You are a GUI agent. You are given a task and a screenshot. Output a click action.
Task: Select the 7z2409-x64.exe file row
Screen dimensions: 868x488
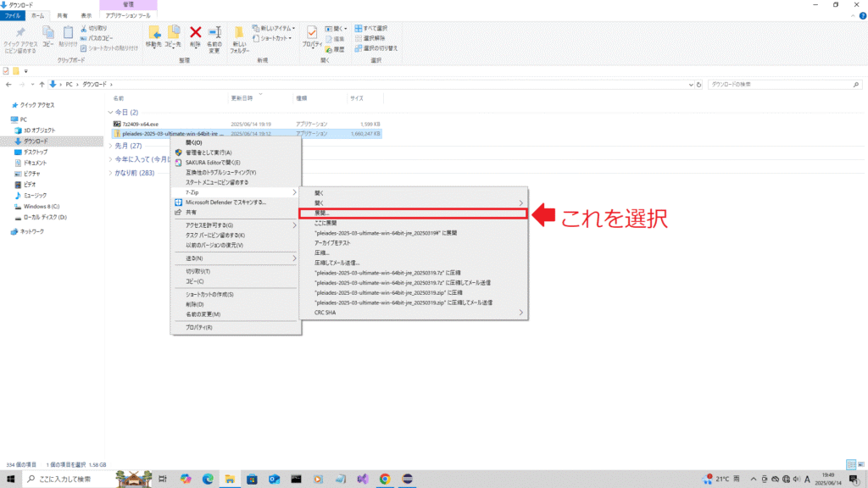coord(247,125)
